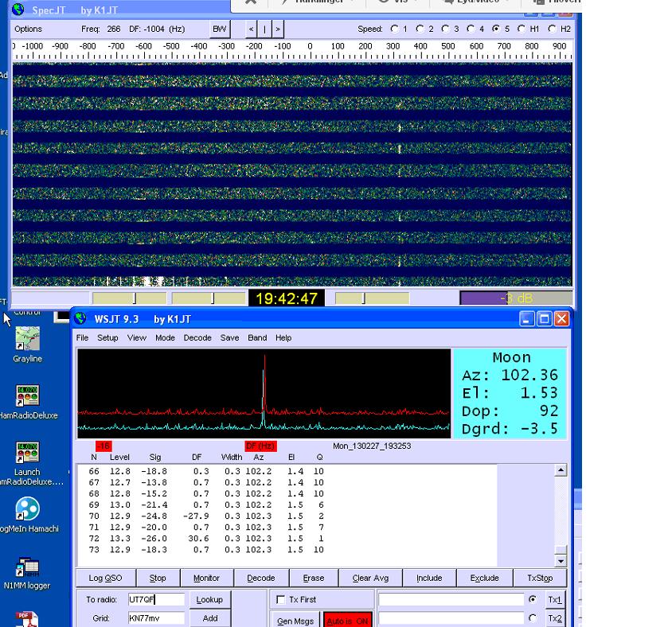Click the left arrow frequency button
Viewport: 672px width, 627px height.
251,29
